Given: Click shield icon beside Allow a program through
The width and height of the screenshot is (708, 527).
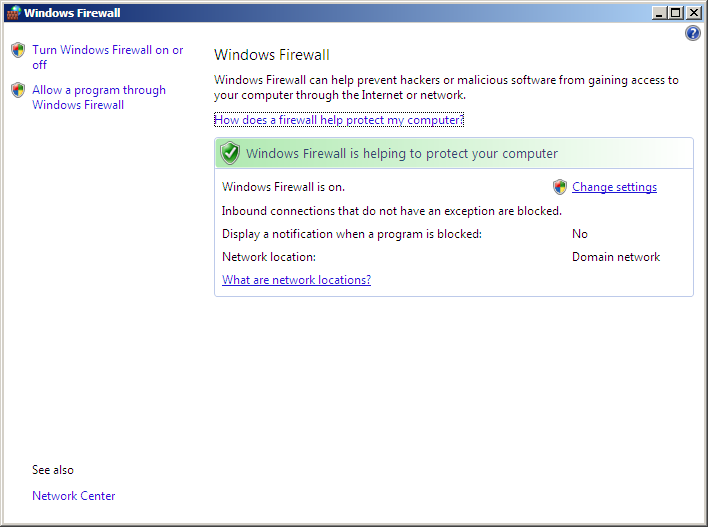Looking at the screenshot, I should (x=18, y=90).
